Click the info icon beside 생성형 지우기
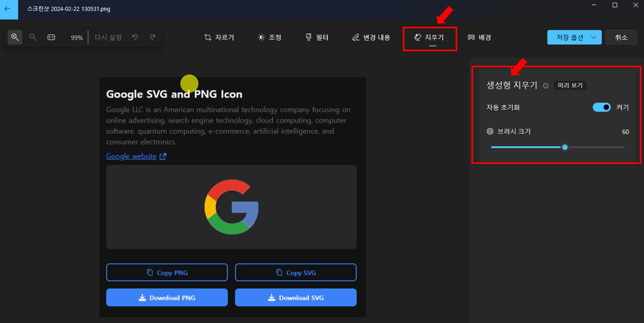The image size is (644, 323). click(545, 86)
